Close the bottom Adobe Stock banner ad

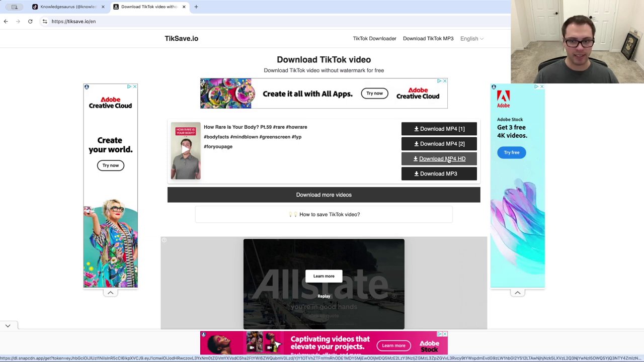[444, 334]
